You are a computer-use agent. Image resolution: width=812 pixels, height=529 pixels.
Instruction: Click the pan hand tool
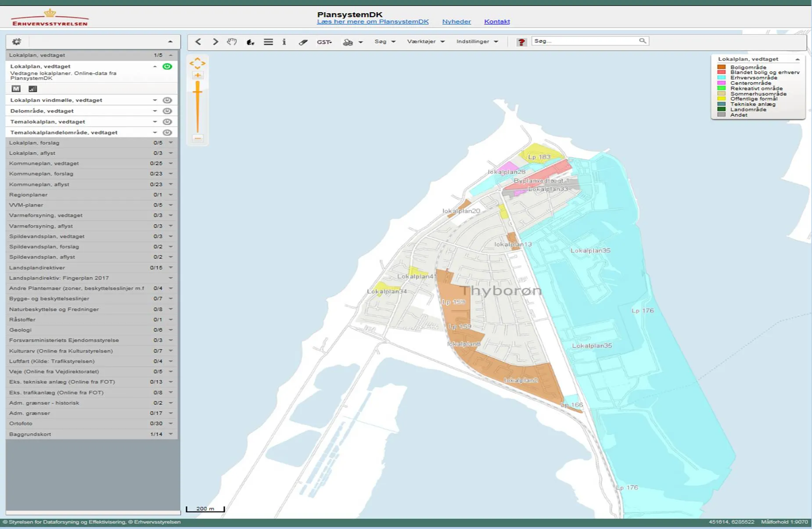pyautogui.click(x=232, y=42)
